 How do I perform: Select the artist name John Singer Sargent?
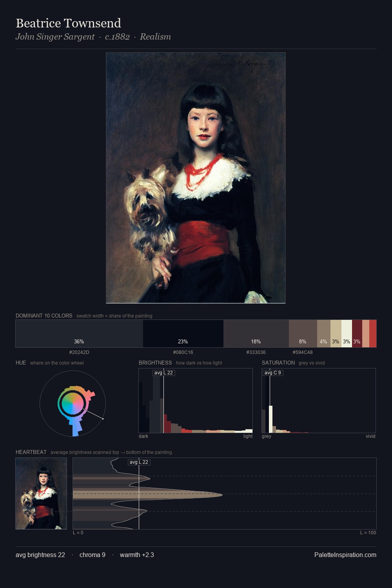coord(55,37)
